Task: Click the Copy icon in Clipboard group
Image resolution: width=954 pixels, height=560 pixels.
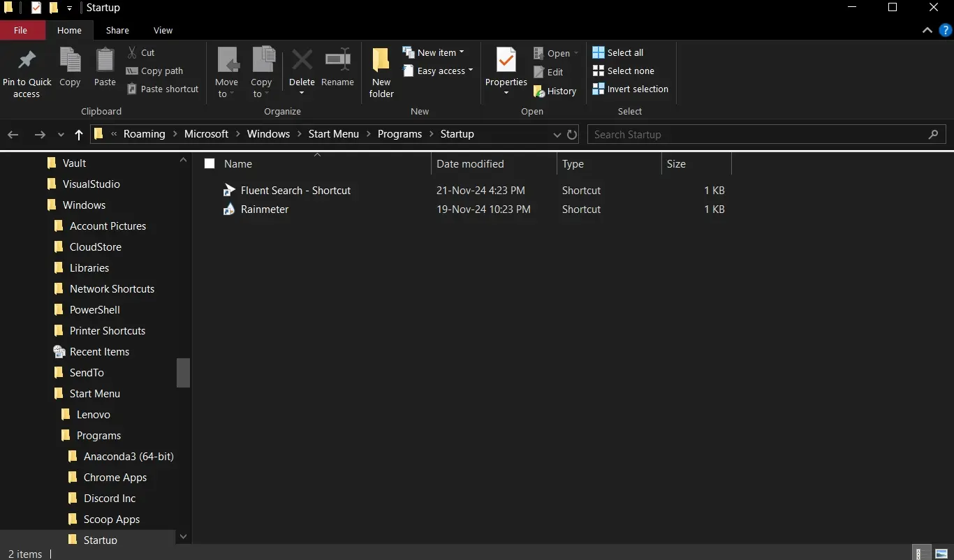Action: (70, 61)
